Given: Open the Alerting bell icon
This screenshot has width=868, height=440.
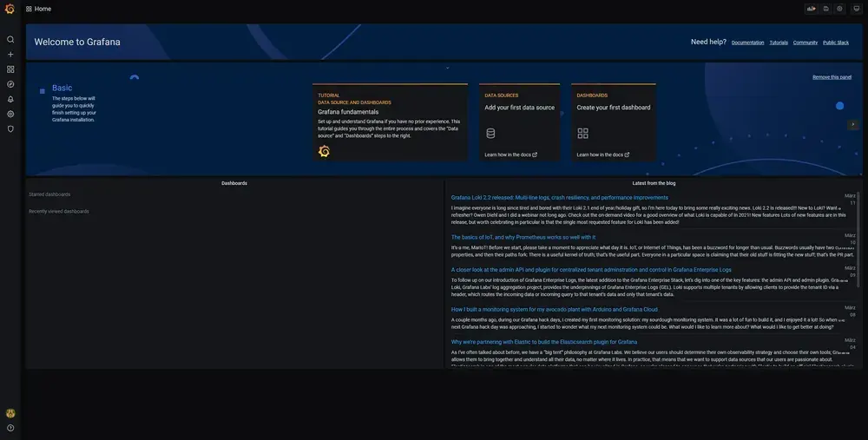Looking at the screenshot, I should click(x=10, y=99).
